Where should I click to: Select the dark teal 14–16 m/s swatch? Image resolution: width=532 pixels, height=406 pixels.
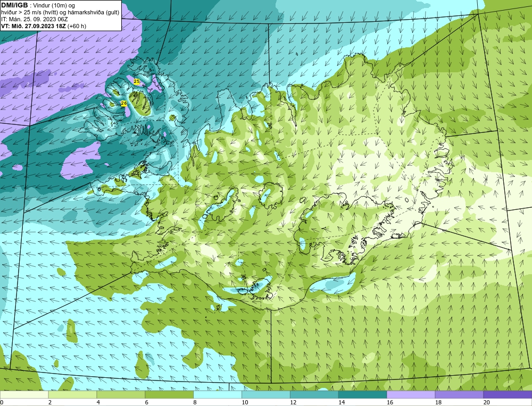point(362,394)
